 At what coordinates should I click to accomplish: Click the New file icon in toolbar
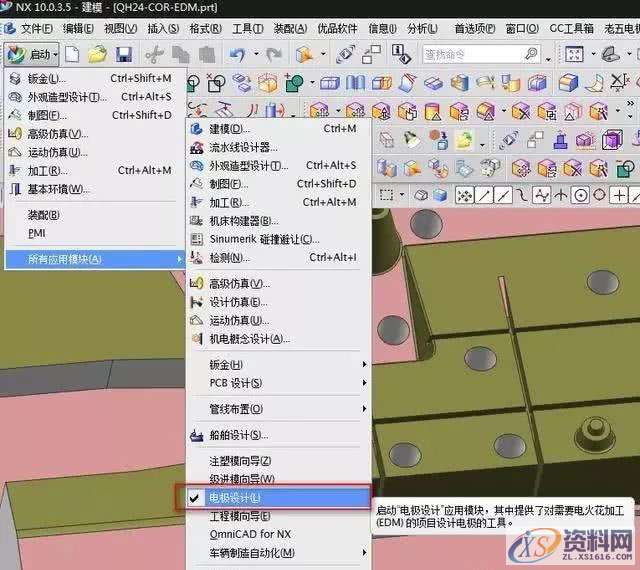[72, 54]
